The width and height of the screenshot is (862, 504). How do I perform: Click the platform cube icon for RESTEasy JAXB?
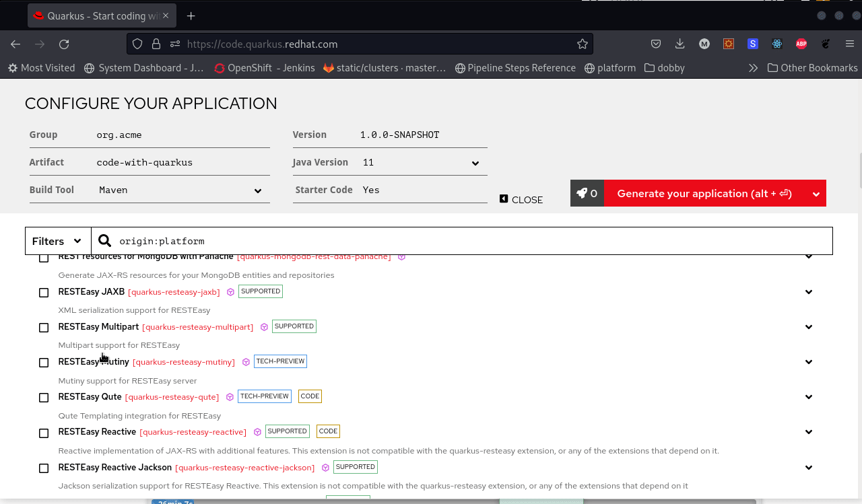(230, 292)
